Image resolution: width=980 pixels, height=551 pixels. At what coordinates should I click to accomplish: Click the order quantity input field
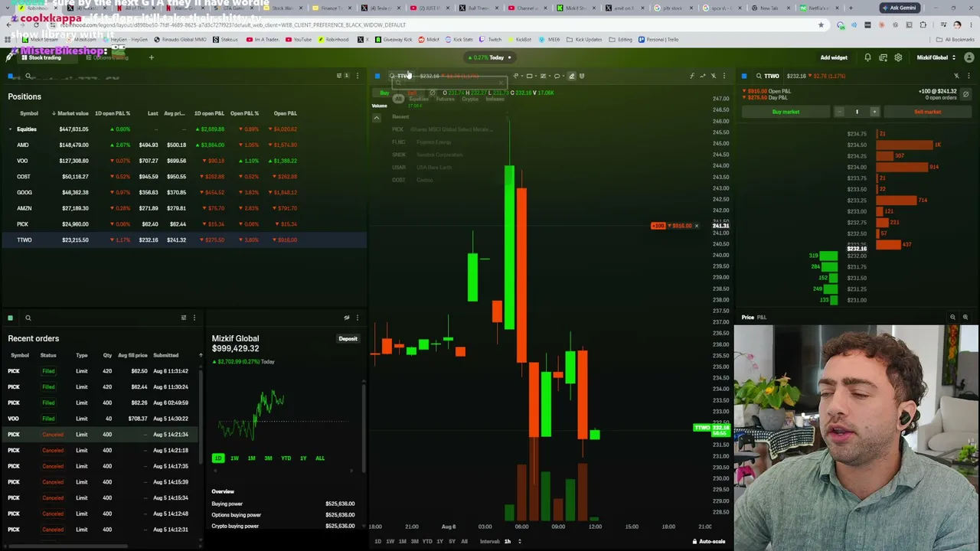857,112
